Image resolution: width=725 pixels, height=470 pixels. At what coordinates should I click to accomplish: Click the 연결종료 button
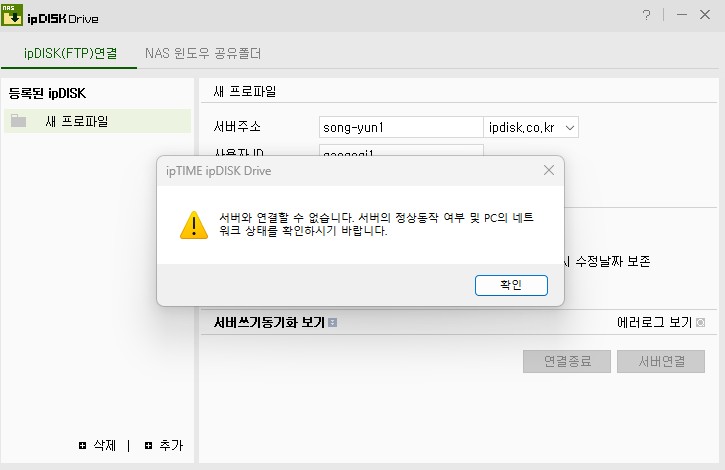coord(567,361)
